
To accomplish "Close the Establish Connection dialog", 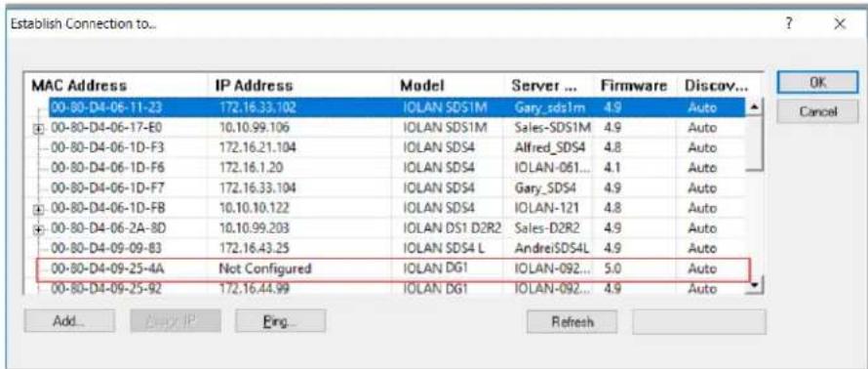I will point(839,23).
